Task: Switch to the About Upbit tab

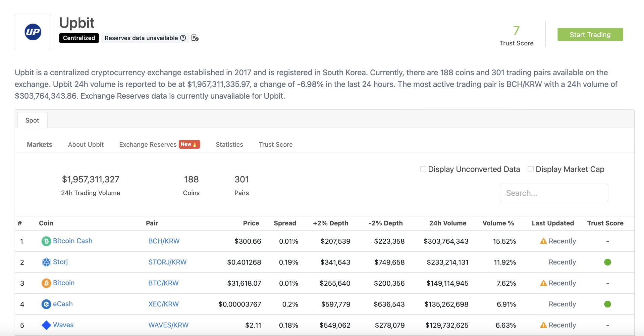Action: [86, 144]
